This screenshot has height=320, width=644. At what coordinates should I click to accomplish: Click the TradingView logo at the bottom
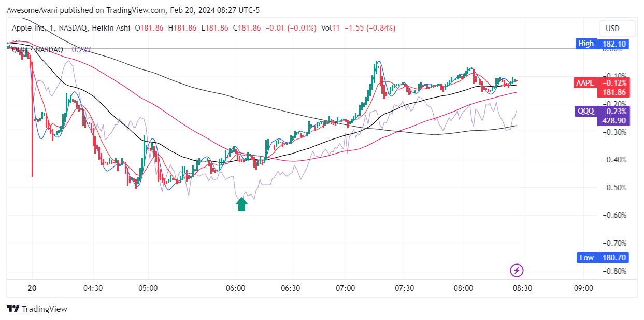(x=37, y=309)
